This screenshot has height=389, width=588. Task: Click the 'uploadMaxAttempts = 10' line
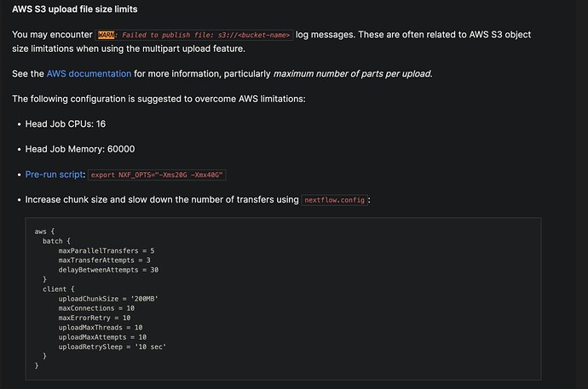102,337
